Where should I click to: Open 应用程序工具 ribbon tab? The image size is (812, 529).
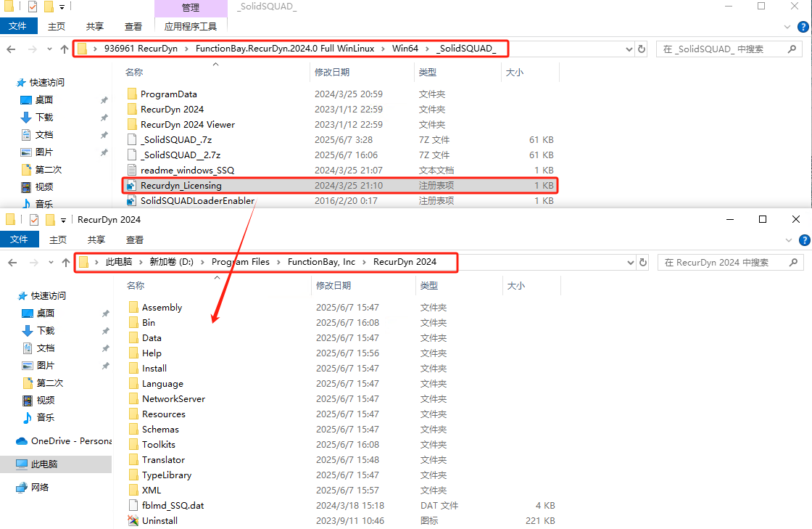tap(191, 26)
